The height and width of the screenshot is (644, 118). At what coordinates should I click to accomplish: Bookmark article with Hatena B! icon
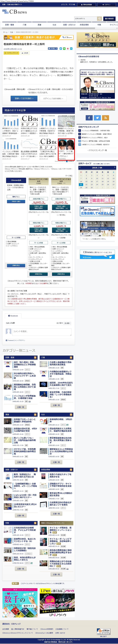(x=71, y=48)
